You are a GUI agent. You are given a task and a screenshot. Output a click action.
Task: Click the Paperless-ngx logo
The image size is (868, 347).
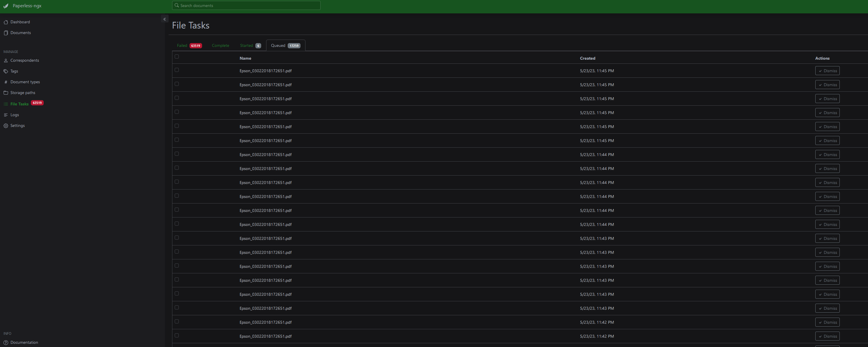[x=23, y=6]
